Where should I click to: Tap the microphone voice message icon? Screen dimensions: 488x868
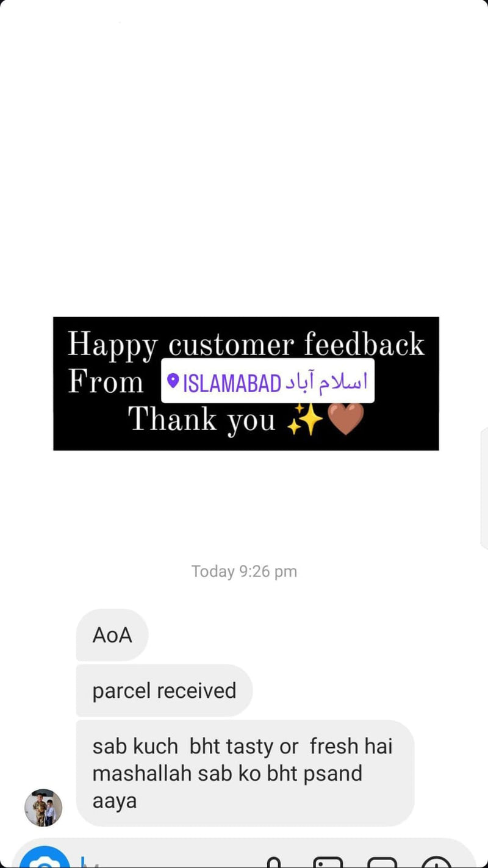(274, 863)
